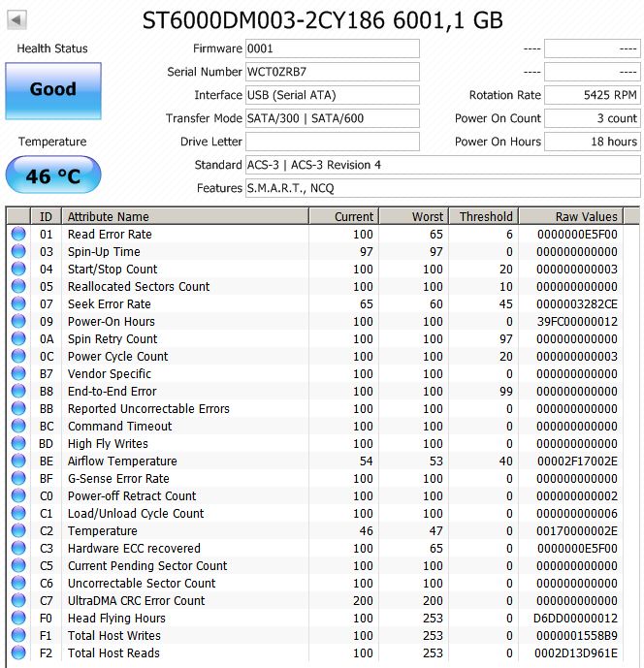644x668 pixels.
Task: Click status icon for End-to-End Error
Action: (x=18, y=391)
